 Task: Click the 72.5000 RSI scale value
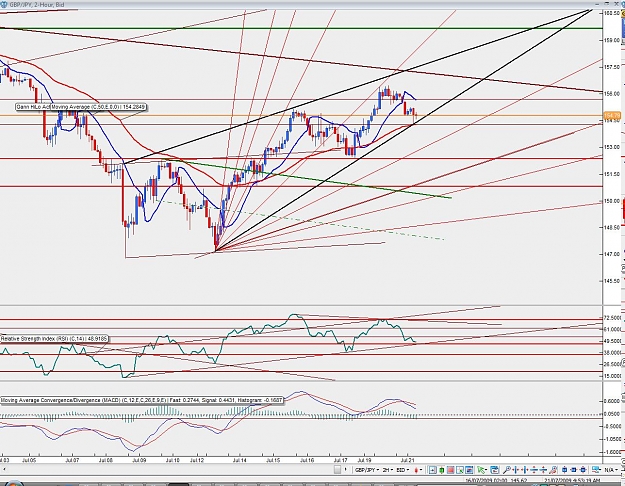(x=613, y=318)
